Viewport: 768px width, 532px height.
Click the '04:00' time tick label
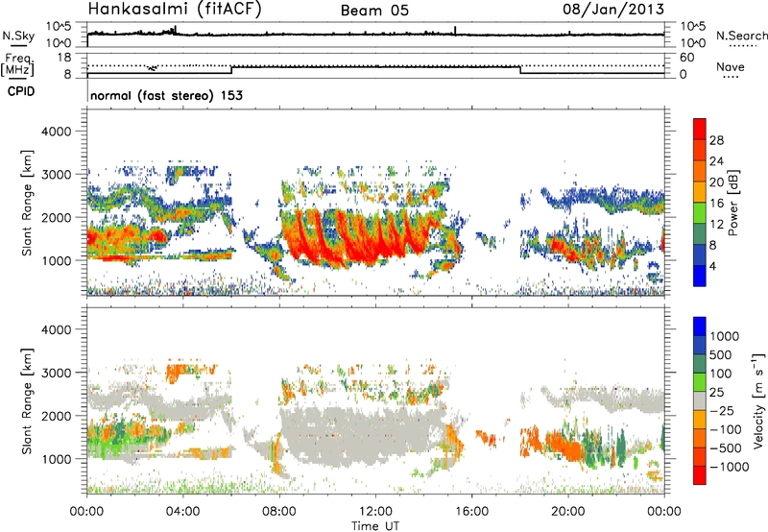[x=182, y=512]
